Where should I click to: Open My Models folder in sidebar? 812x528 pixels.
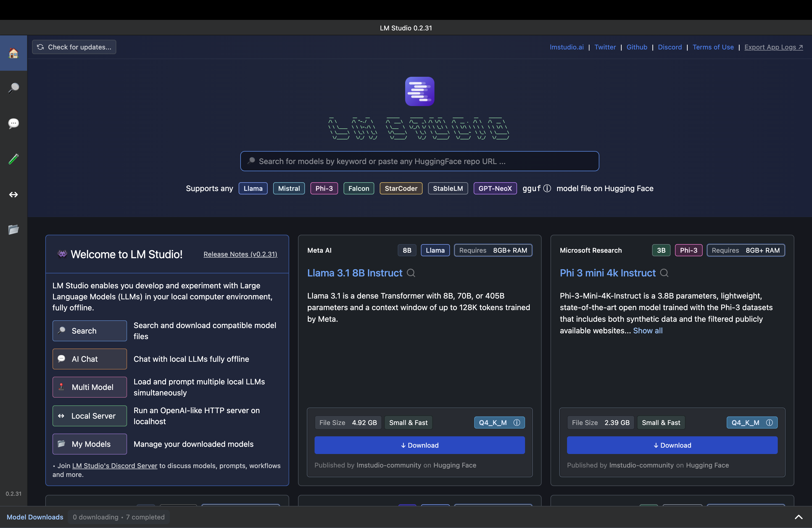coord(13,229)
